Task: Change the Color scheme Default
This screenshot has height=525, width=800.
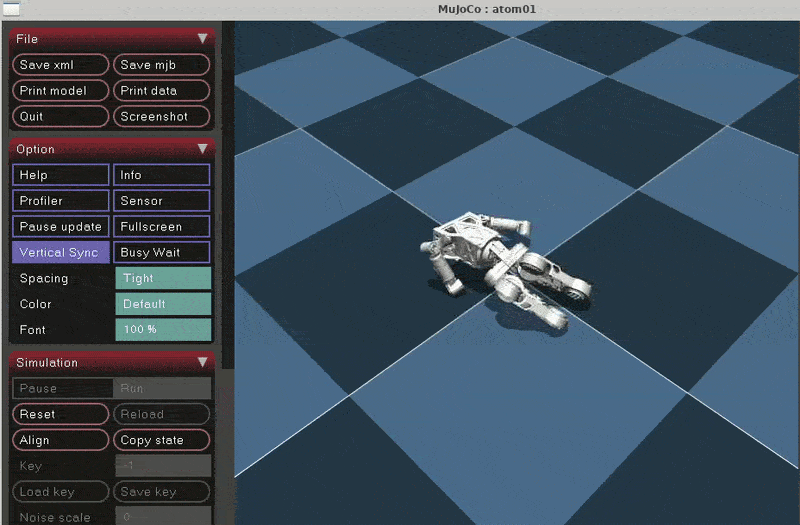Action: tap(163, 304)
